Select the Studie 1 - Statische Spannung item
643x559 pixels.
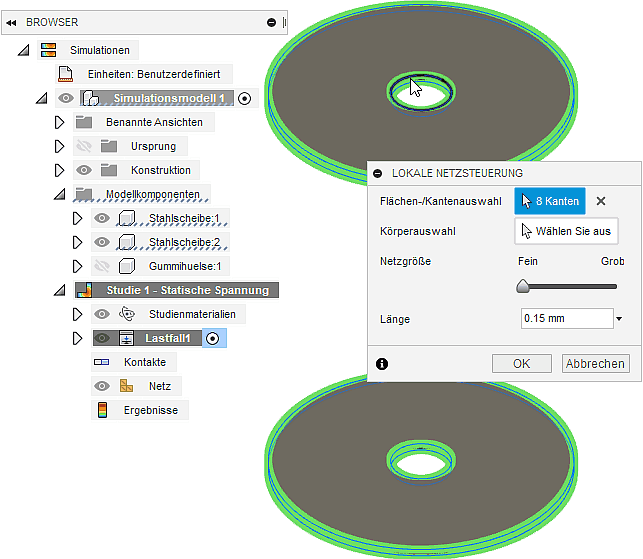pos(187,290)
